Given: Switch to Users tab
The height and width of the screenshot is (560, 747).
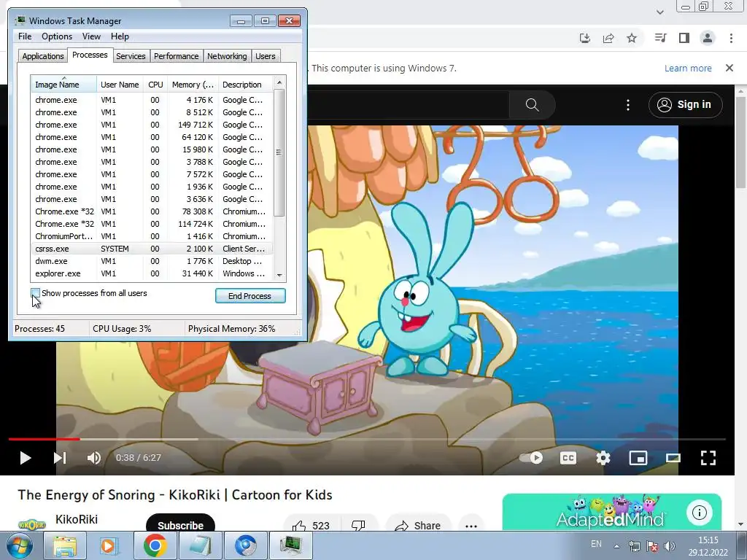Looking at the screenshot, I should click(x=266, y=56).
